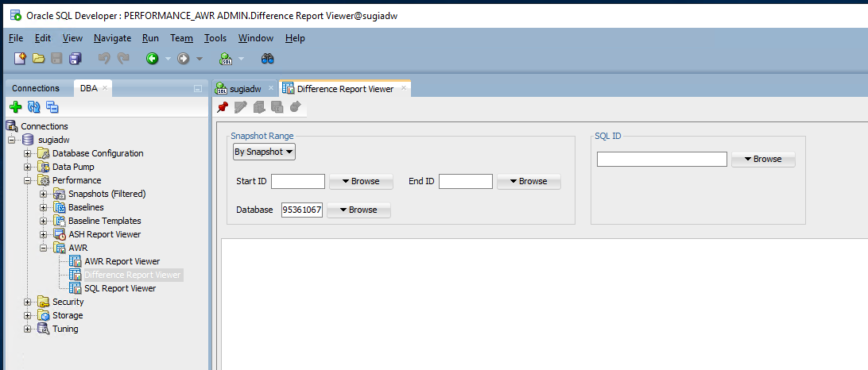Open the Run menu
The image size is (868, 370).
pyautogui.click(x=150, y=38)
